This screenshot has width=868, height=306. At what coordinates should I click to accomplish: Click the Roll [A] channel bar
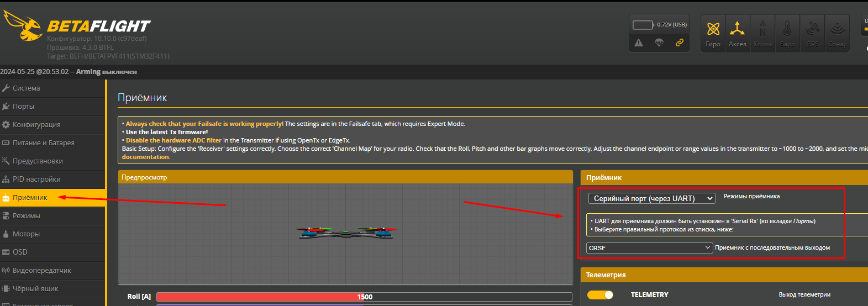click(364, 297)
